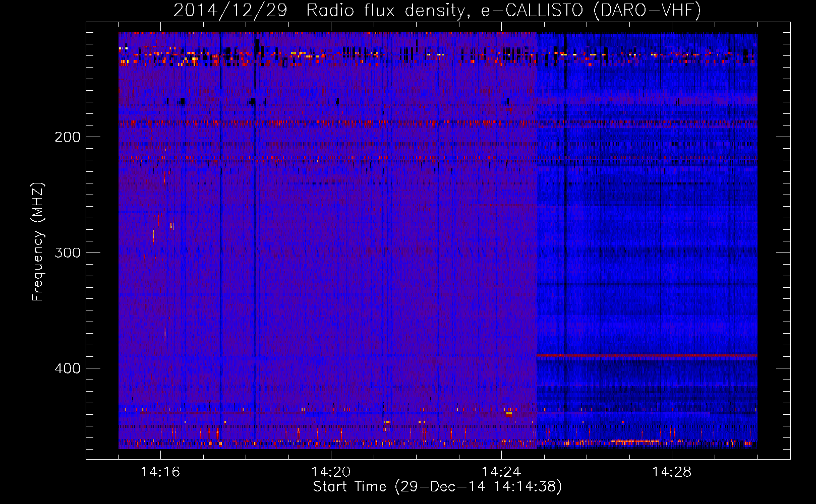Select the 14:16 time axis label
Image resolution: width=816 pixels, height=504 pixels.
tap(160, 472)
